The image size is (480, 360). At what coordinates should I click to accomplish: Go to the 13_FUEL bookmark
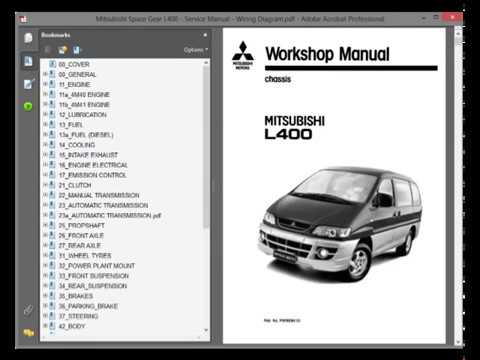(x=71, y=125)
